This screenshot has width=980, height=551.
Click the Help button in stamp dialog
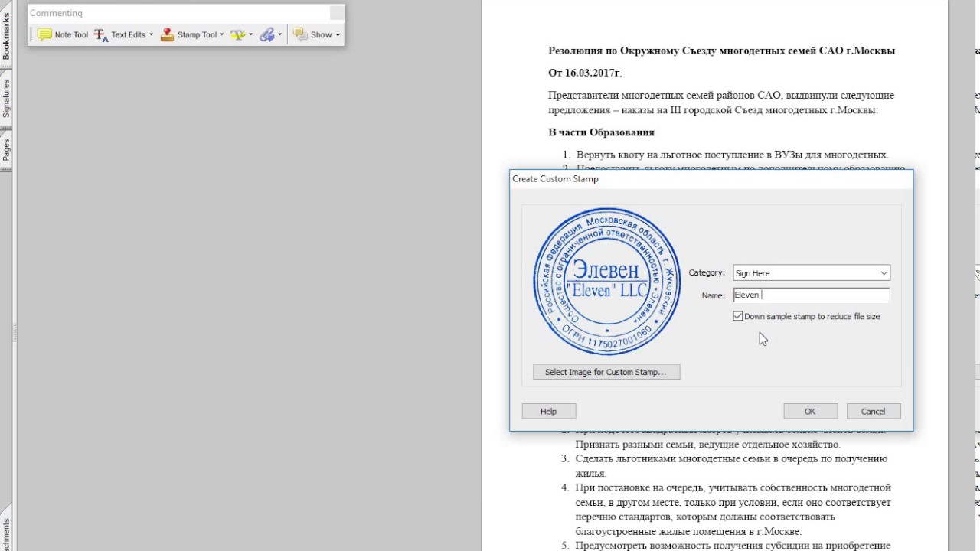[548, 411]
